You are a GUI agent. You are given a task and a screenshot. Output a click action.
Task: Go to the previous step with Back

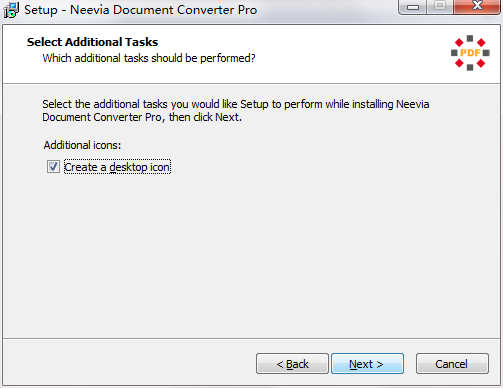292,364
